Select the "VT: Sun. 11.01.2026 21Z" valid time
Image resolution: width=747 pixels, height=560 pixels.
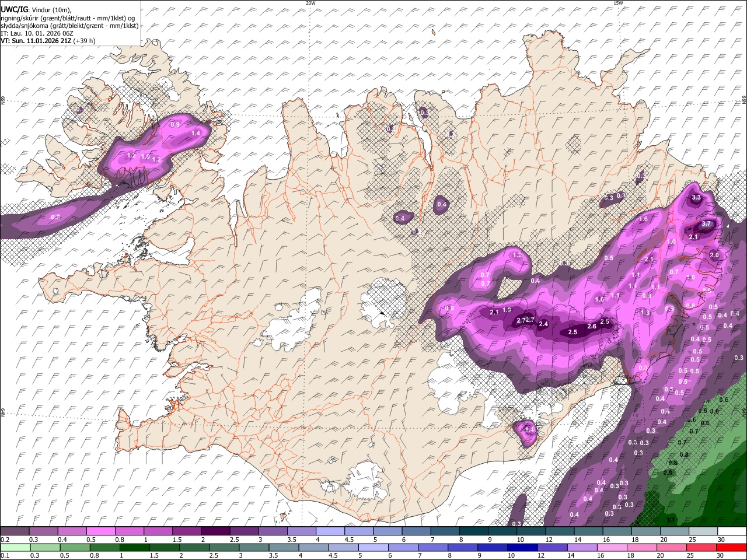pyautogui.click(x=36, y=41)
